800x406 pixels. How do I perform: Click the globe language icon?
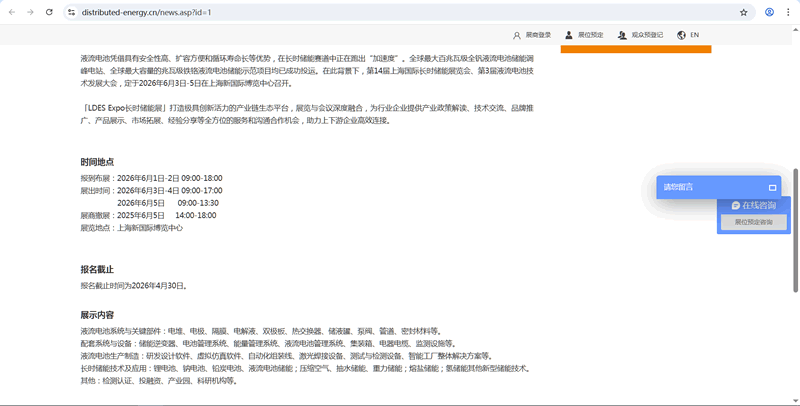point(681,35)
